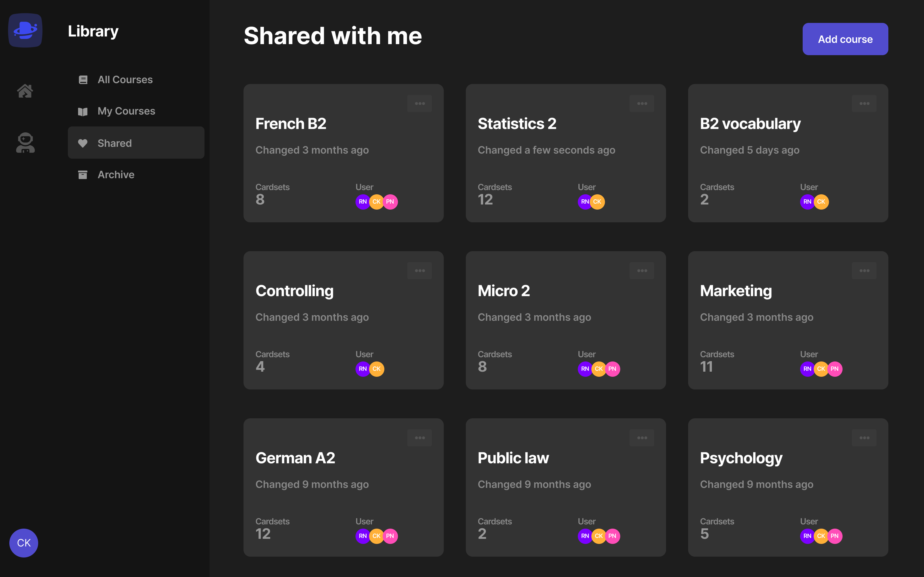Open the three-dot menu on German A2

(x=420, y=438)
